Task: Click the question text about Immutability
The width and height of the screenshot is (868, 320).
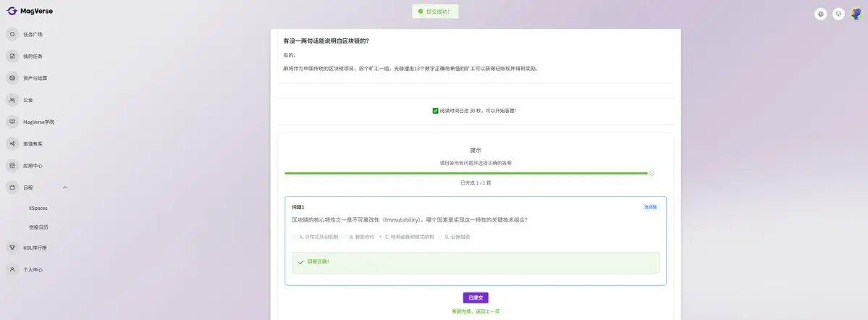Action: (x=410, y=220)
